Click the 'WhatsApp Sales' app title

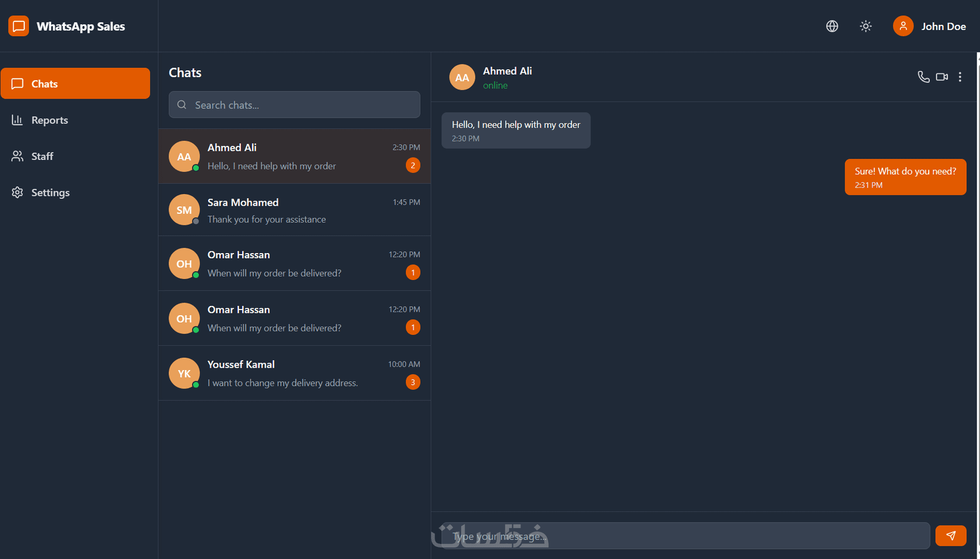(x=81, y=27)
